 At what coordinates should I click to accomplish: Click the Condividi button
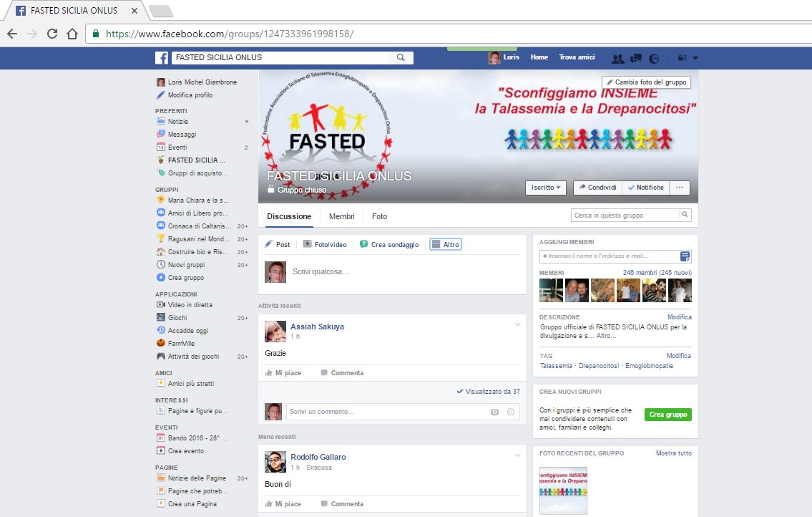(597, 187)
